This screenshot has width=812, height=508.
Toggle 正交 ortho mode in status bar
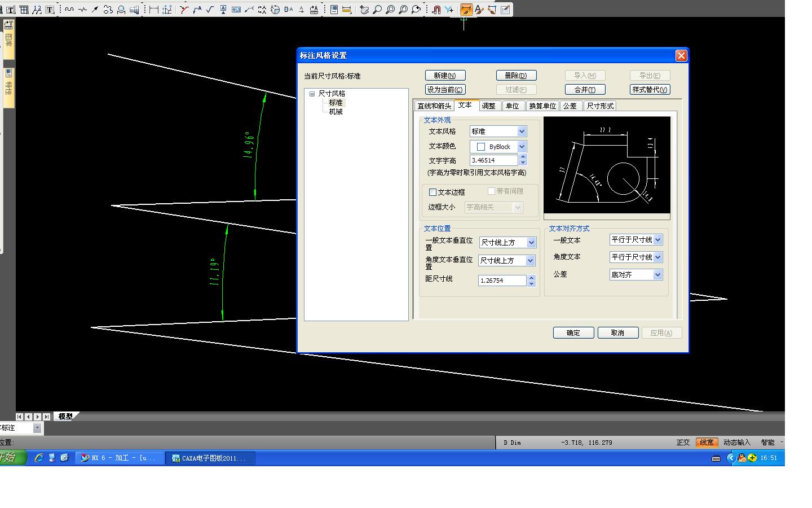683,443
